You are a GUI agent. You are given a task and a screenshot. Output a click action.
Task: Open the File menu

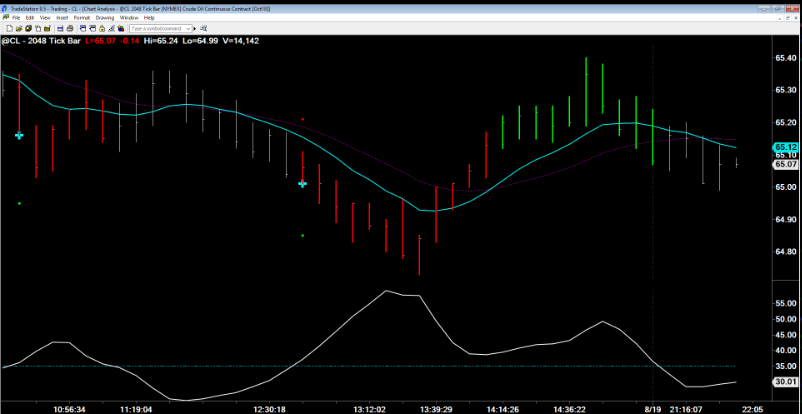tap(16, 17)
